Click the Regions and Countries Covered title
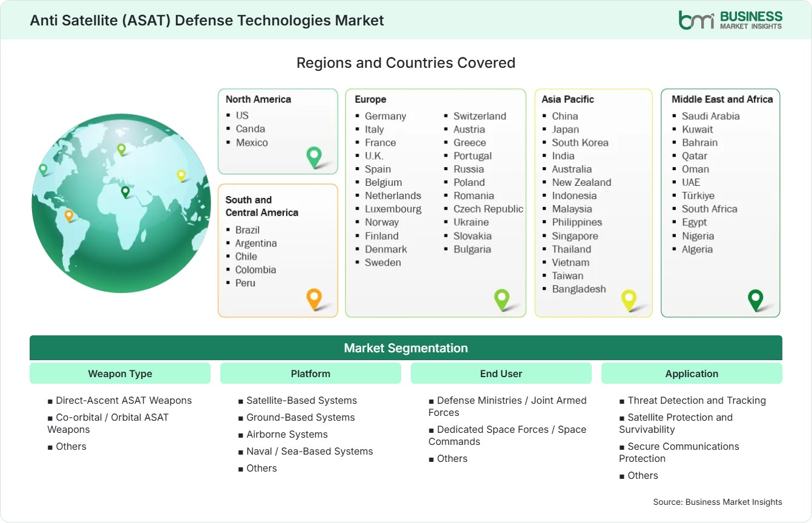 (x=406, y=62)
